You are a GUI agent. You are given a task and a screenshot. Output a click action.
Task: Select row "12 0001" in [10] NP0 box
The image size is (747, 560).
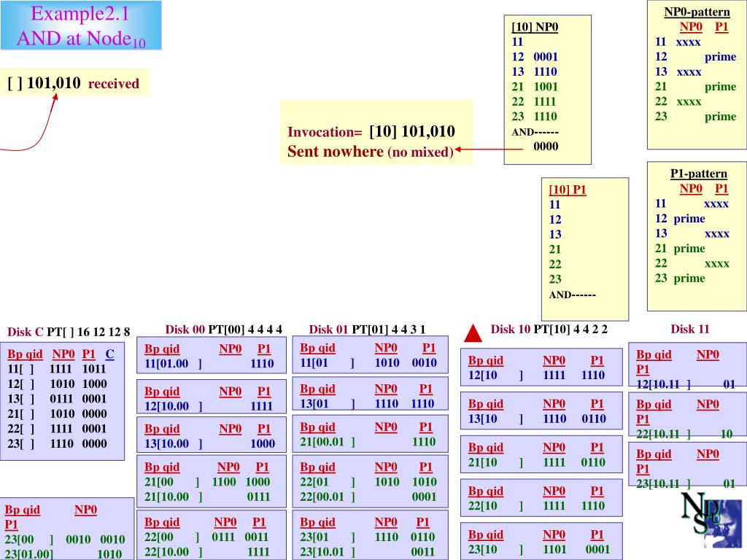(x=535, y=57)
